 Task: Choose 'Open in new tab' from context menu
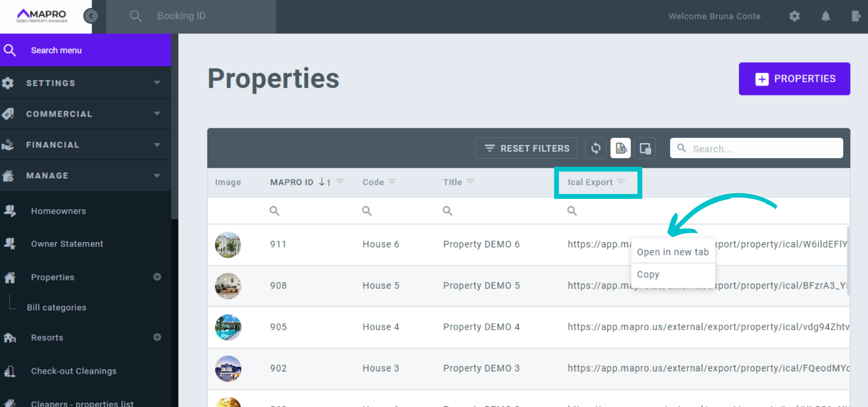tap(673, 252)
